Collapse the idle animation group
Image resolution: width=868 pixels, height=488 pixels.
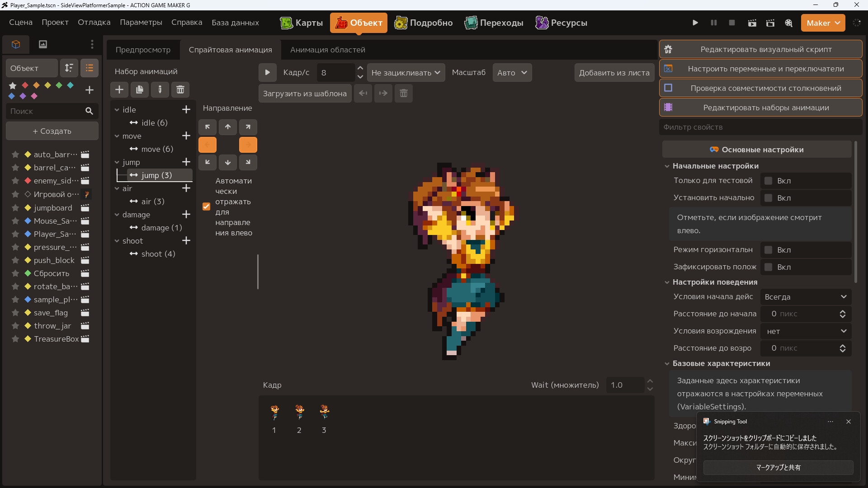[x=117, y=110]
